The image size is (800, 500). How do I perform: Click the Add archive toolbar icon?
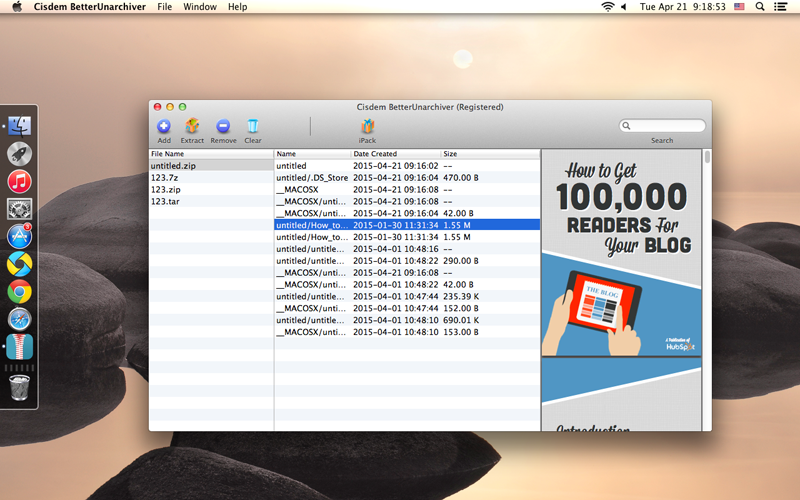164,126
